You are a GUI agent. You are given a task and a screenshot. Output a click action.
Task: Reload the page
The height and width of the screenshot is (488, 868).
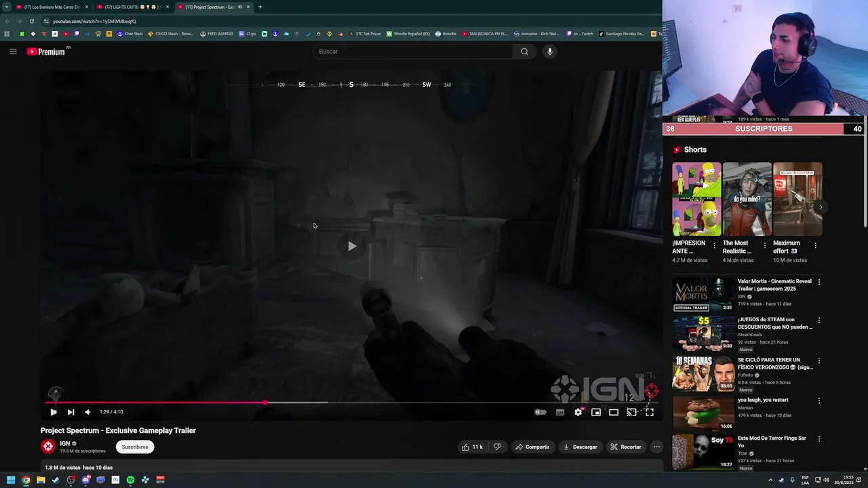tap(31, 21)
